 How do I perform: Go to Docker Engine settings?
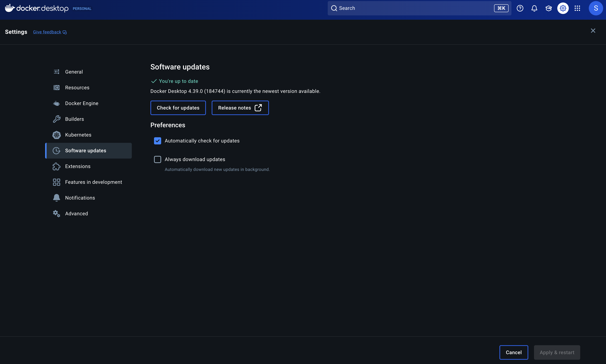pyautogui.click(x=88, y=103)
